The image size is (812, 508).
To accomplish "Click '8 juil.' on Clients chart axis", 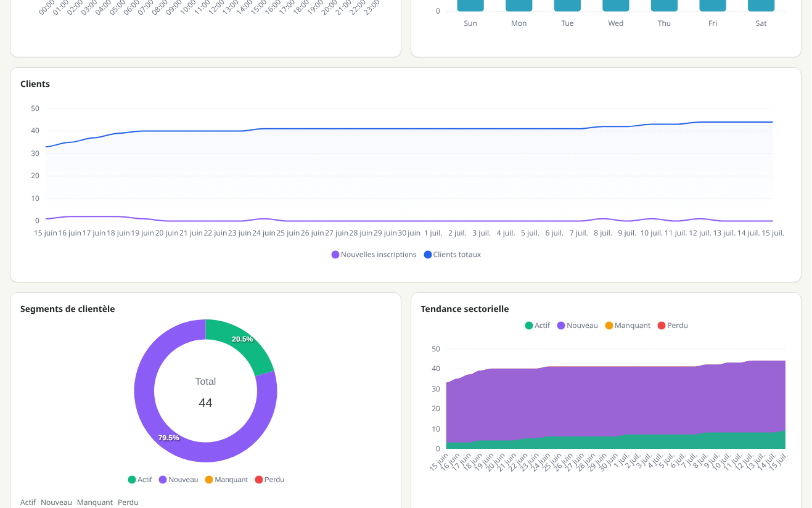I will coord(603,233).
